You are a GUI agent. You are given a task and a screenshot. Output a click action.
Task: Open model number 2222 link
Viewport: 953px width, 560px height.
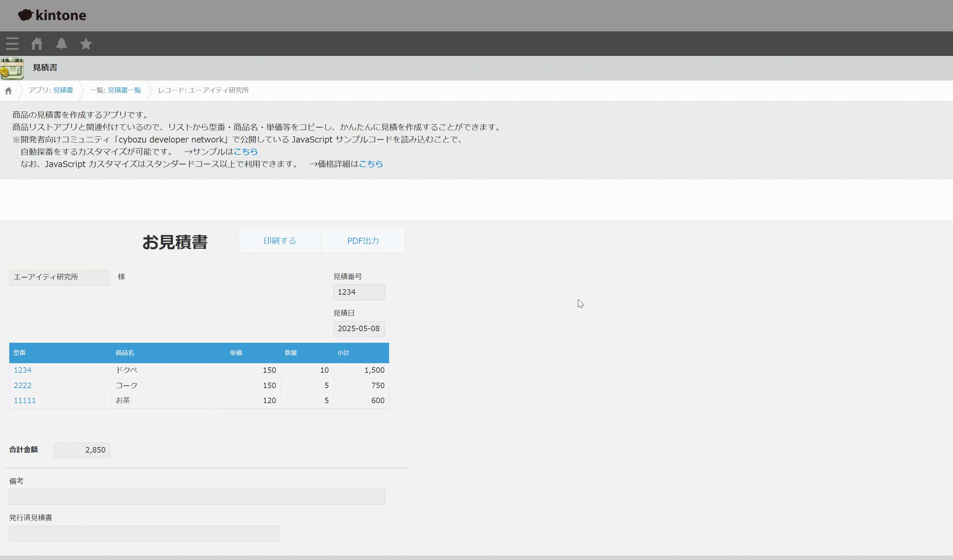tap(22, 385)
